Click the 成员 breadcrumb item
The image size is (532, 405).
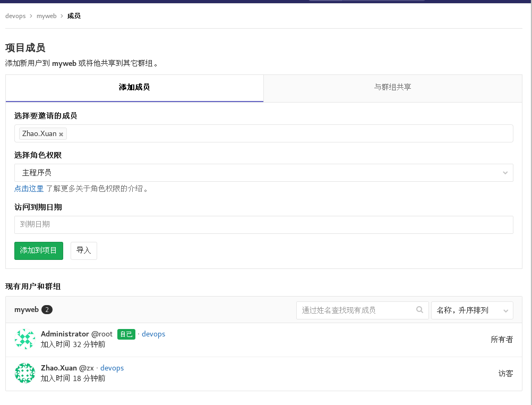tap(74, 16)
